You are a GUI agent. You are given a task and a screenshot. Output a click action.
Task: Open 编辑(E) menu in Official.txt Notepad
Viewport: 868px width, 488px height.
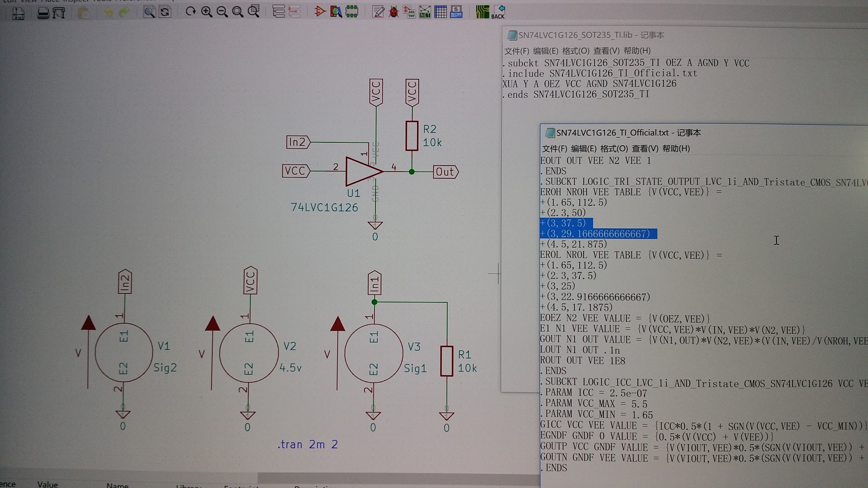tap(584, 149)
